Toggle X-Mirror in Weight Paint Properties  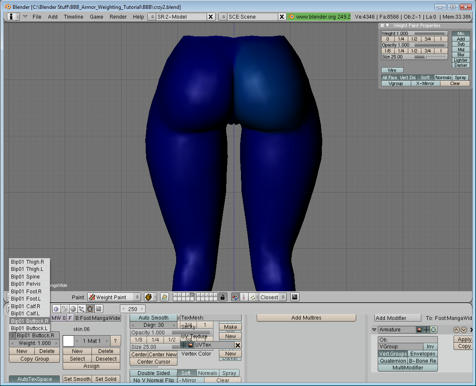click(425, 83)
